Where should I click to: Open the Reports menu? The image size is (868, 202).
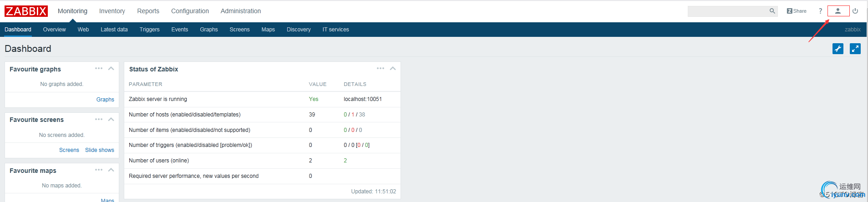pyautogui.click(x=148, y=11)
